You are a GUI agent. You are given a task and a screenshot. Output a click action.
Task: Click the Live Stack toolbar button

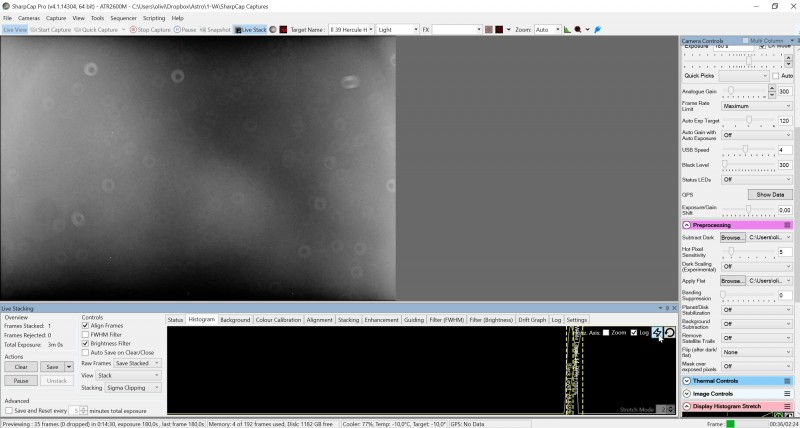click(251, 30)
